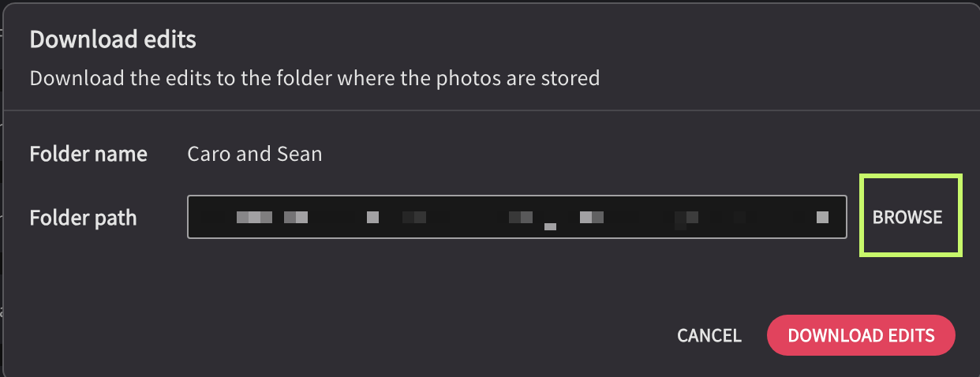The width and height of the screenshot is (980, 377).
Task: Dismiss the dialog using CANCEL
Action: (709, 335)
